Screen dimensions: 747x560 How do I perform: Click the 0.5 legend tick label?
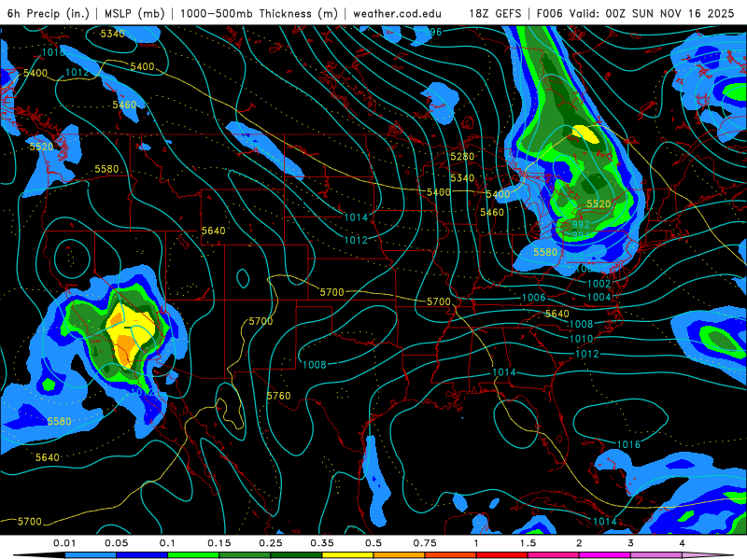373,543
